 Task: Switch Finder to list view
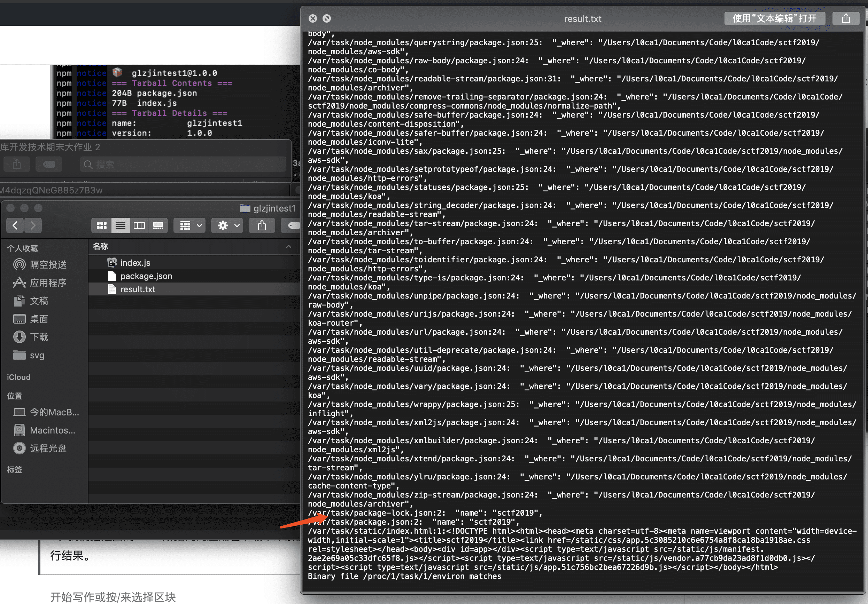click(x=120, y=225)
